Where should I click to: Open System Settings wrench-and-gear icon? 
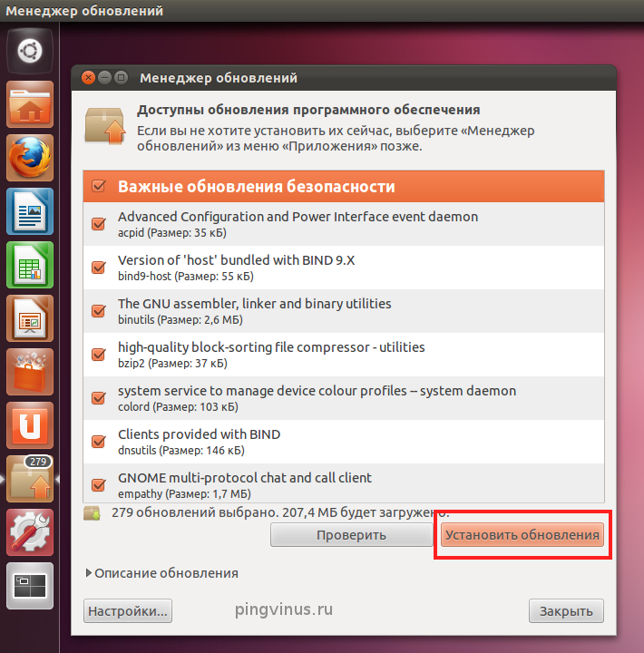pyautogui.click(x=30, y=532)
